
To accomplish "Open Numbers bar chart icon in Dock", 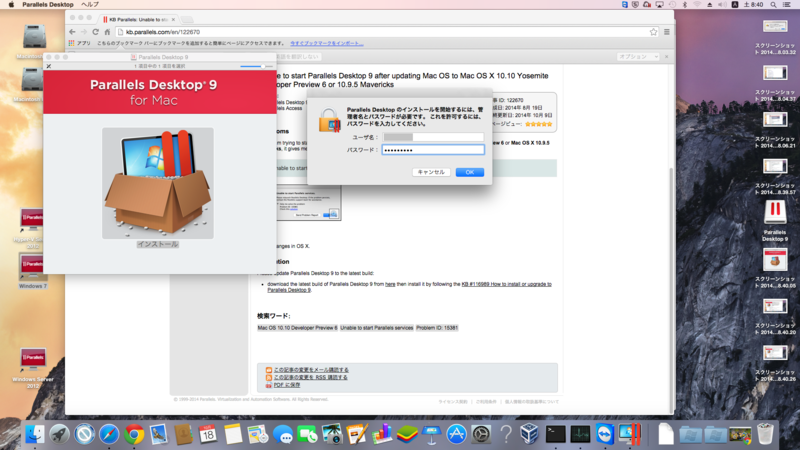I will coord(382,434).
